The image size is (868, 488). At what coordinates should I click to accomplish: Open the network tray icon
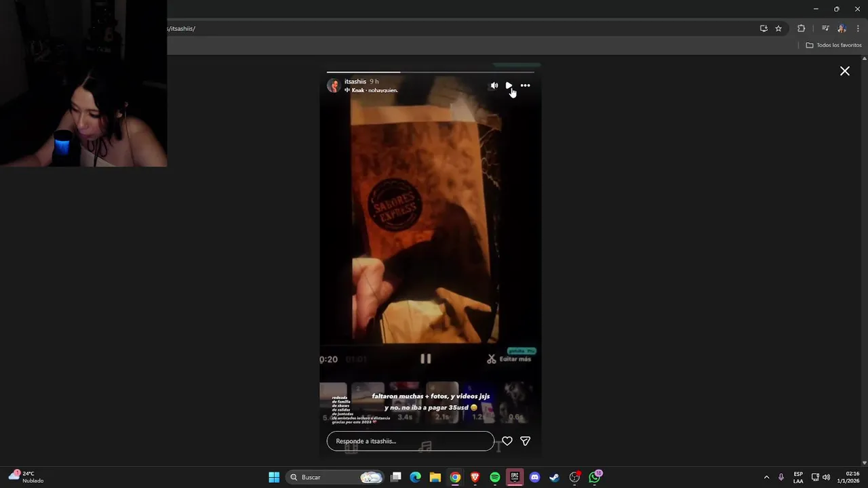coord(815,477)
